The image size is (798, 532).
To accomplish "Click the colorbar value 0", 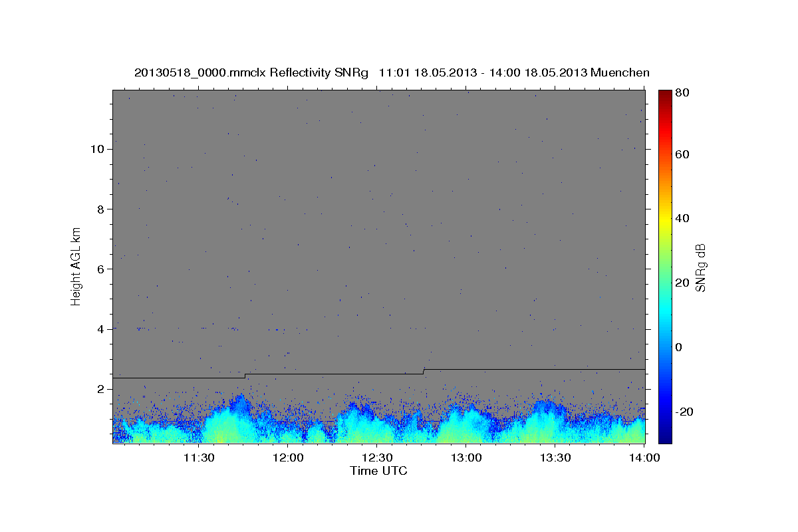I will coord(679,347).
